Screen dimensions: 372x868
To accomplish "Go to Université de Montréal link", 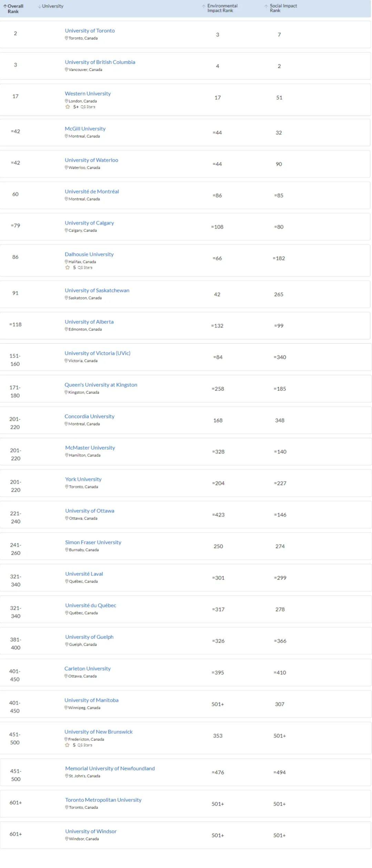I will click(92, 192).
